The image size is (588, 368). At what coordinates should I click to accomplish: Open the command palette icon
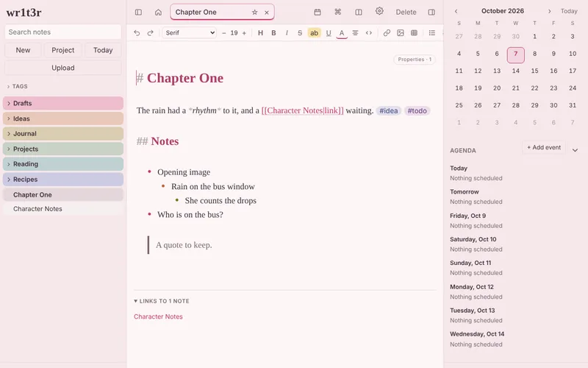click(x=338, y=12)
